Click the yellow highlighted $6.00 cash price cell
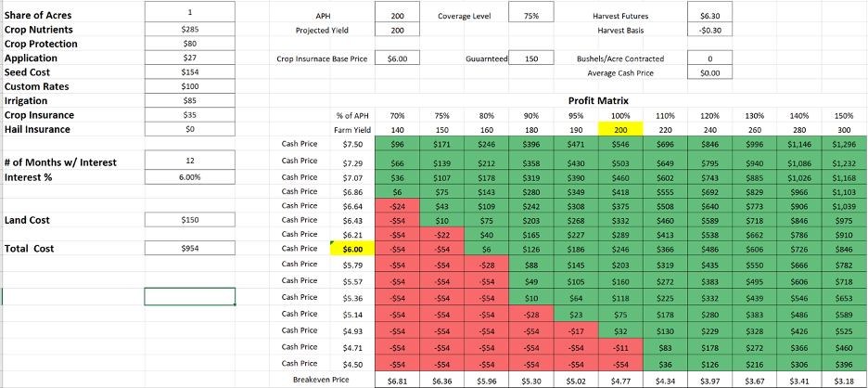 point(351,249)
